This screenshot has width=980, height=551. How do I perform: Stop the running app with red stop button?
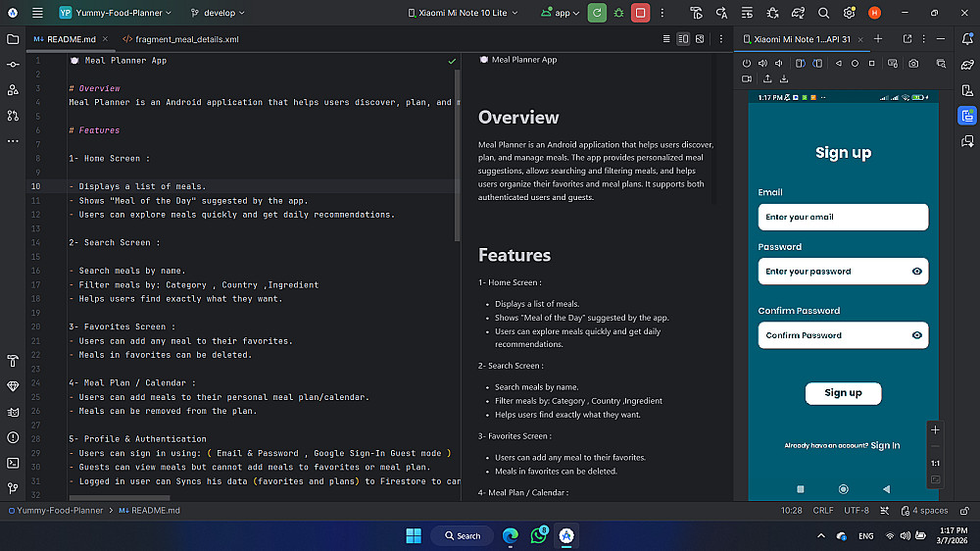click(x=640, y=13)
